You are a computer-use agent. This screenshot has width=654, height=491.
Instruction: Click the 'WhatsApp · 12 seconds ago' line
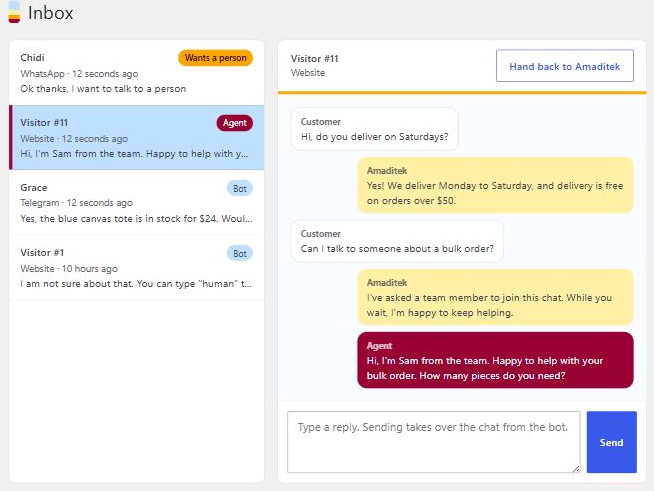79,74
